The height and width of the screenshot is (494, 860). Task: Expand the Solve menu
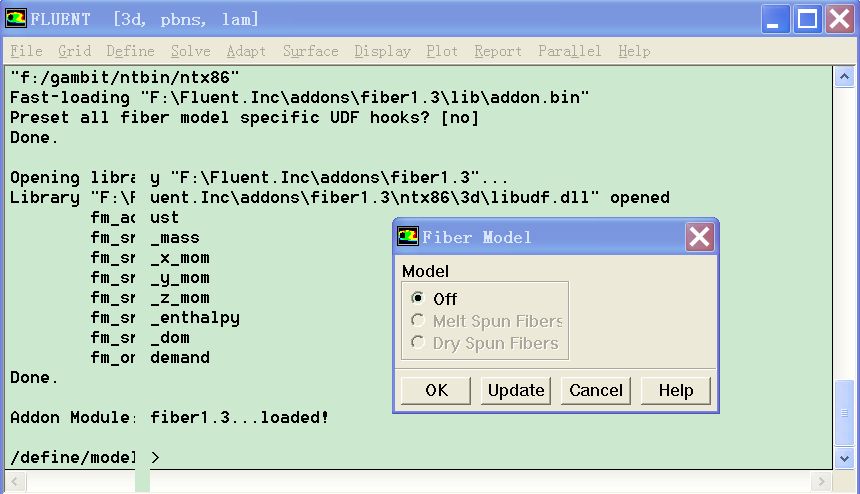[190, 51]
